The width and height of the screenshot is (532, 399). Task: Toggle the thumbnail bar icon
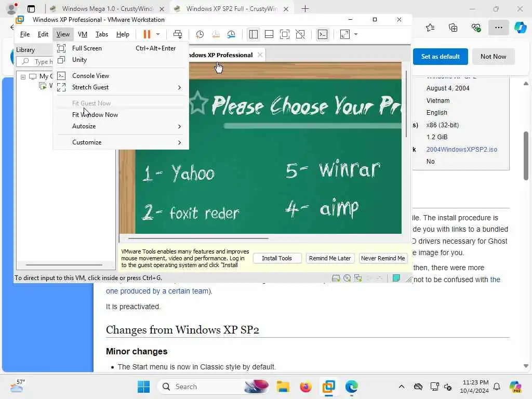pos(269,34)
